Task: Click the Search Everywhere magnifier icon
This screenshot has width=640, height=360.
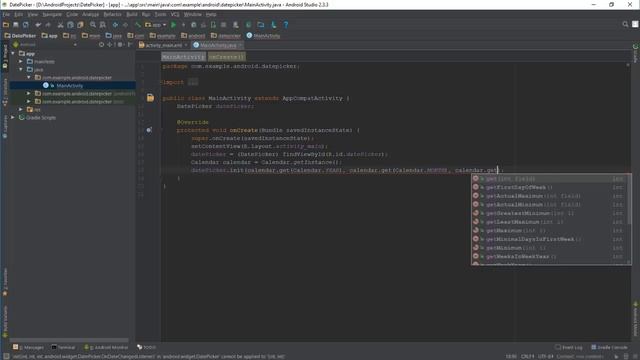Action: pyautogui.click(x=625, y=24)
